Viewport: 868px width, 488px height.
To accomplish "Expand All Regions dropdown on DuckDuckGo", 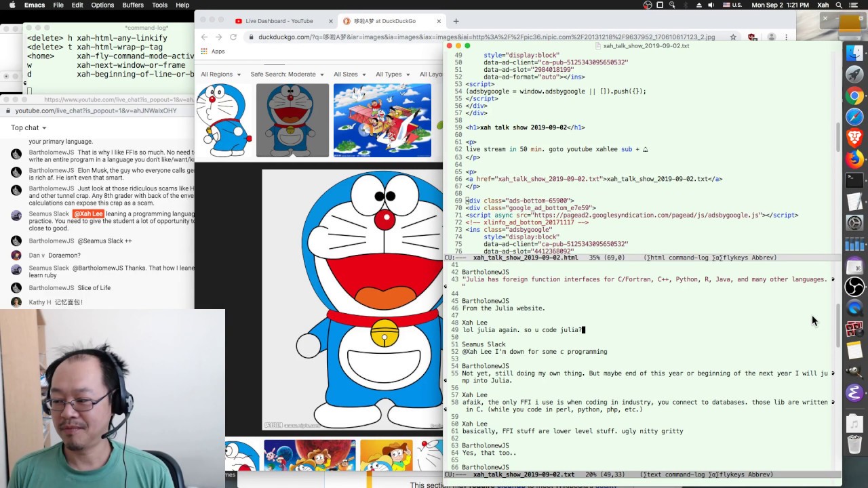I will [220, 75].
